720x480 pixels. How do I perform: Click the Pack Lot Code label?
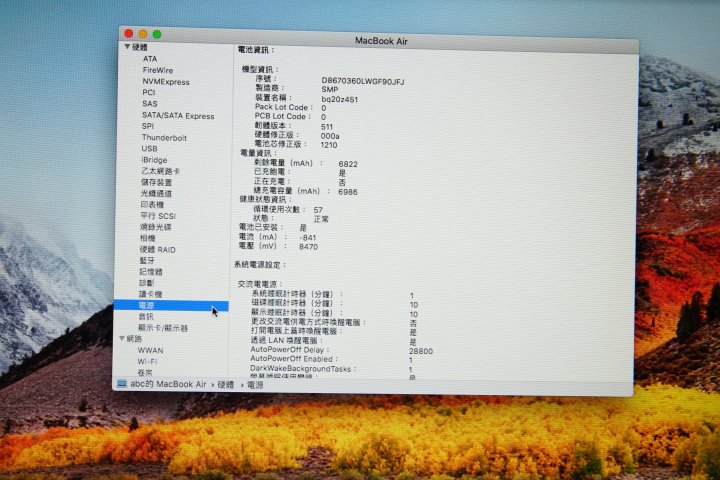[x=283, y=107]
